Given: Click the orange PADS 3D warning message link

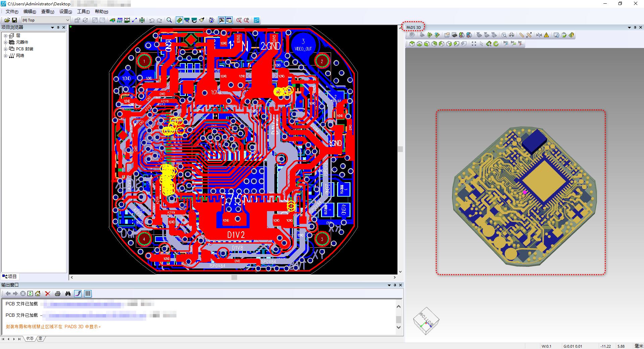Looking at the screenshot, I should point(53,327).
